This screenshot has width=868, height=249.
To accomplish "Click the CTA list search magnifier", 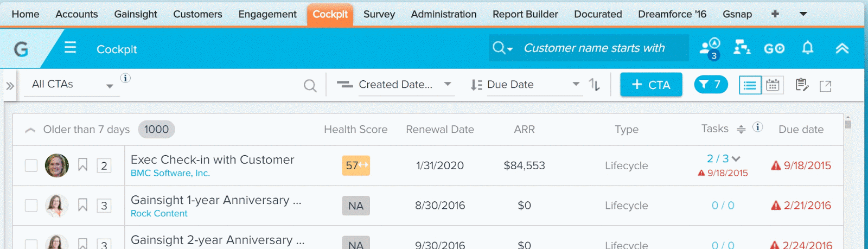I will point(310,86).
